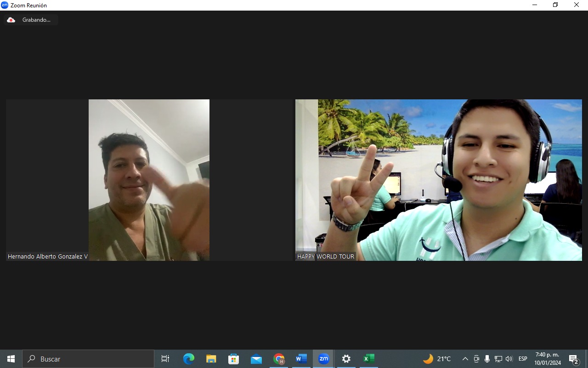Select Hernando Alberto Gonzalez V video tile
The height and width of the screenshot is (368, 588).
click(149, 180)
